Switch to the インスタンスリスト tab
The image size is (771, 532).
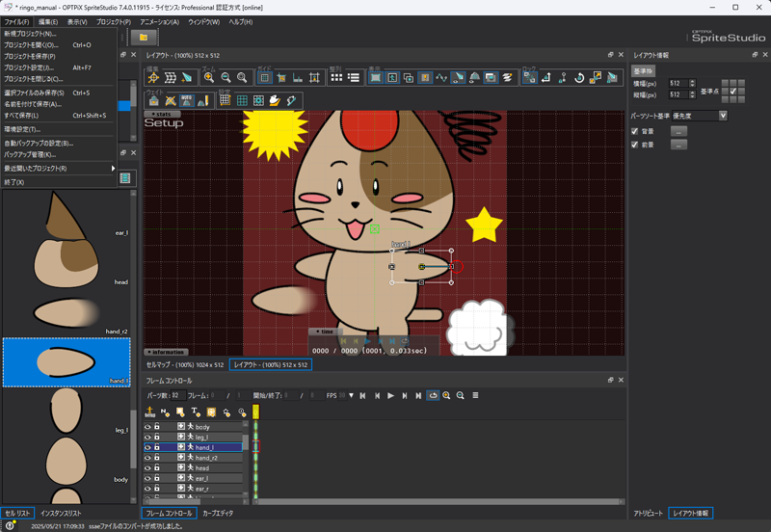[x=61, y=514]
